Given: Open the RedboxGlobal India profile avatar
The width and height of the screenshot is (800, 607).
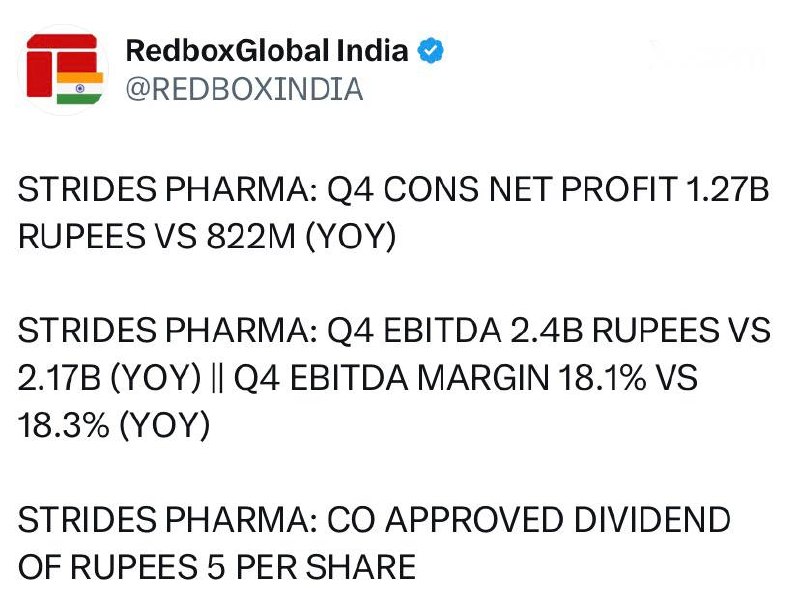Looking at the screenshot, I should pos(63,69).
